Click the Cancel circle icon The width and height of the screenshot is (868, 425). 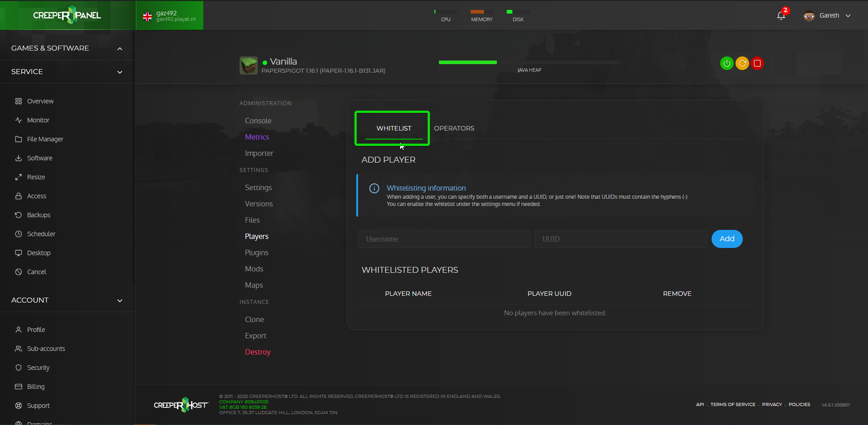click(19, 272)
